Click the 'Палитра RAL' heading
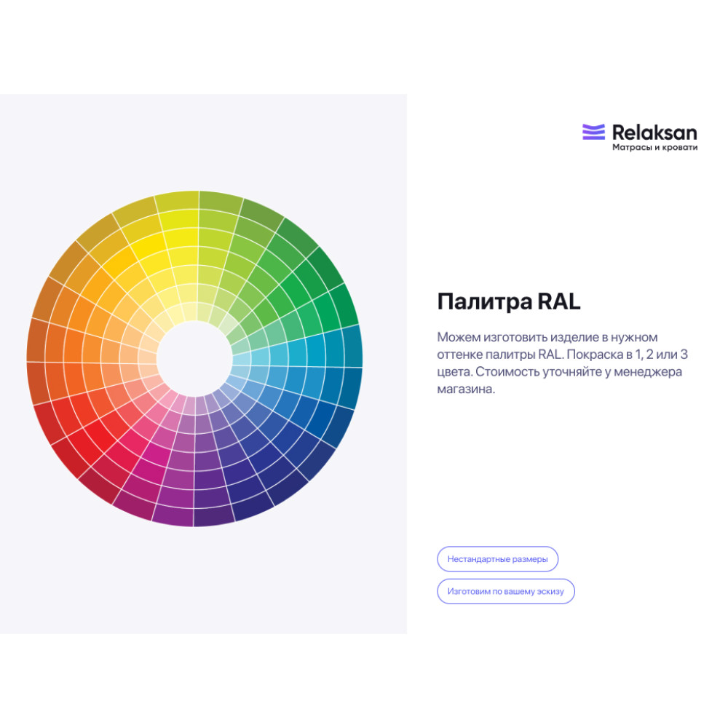Image resolution: width=728 pixels, height=728 pixels. (509, 302)
